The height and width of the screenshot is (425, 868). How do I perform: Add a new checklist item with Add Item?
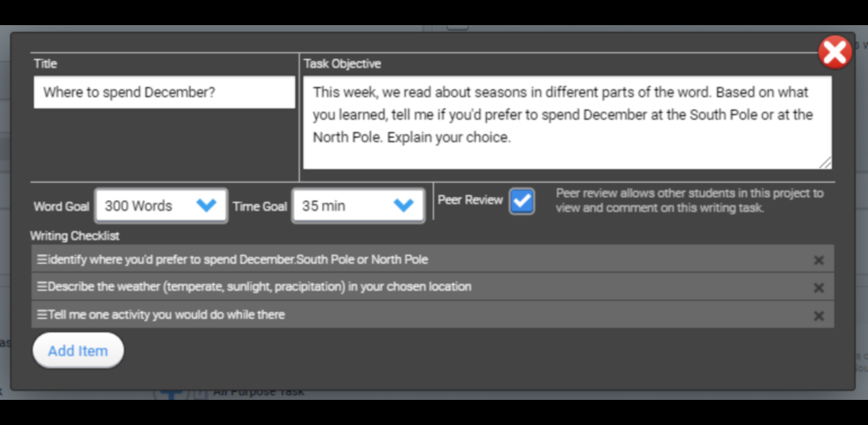click(78, 351)
